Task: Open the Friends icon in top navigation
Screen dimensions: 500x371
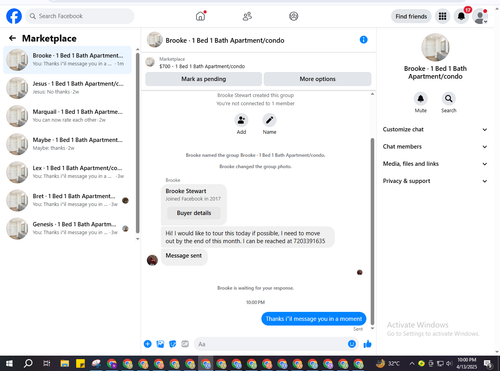Action: pos(247,16)
